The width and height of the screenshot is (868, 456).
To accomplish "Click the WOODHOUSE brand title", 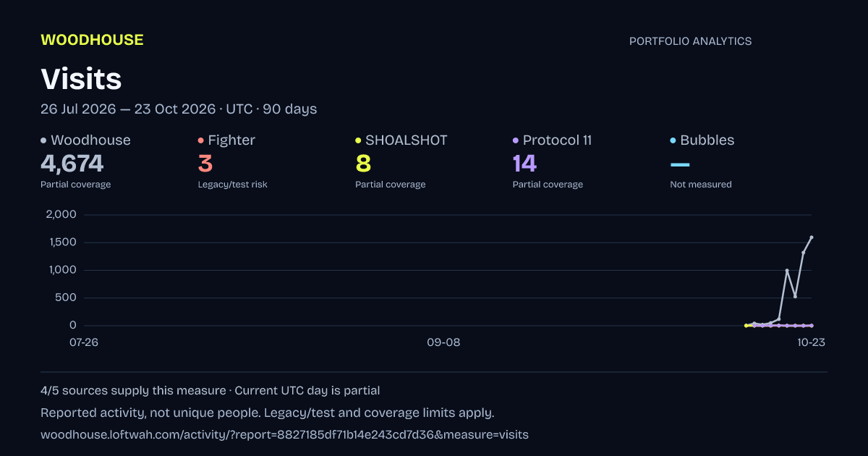I will click(92, 41).
